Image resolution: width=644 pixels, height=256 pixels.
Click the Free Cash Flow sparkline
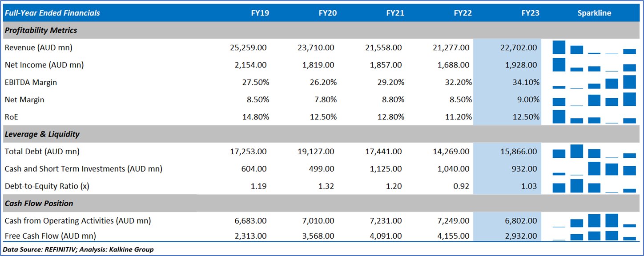pos(594,236)
